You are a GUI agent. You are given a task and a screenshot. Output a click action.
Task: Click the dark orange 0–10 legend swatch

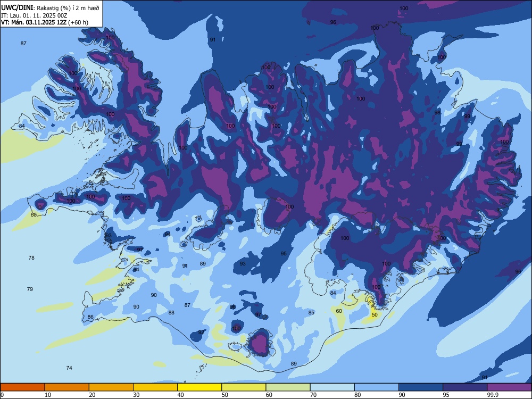pyautogui.click(x=22, y=387)
